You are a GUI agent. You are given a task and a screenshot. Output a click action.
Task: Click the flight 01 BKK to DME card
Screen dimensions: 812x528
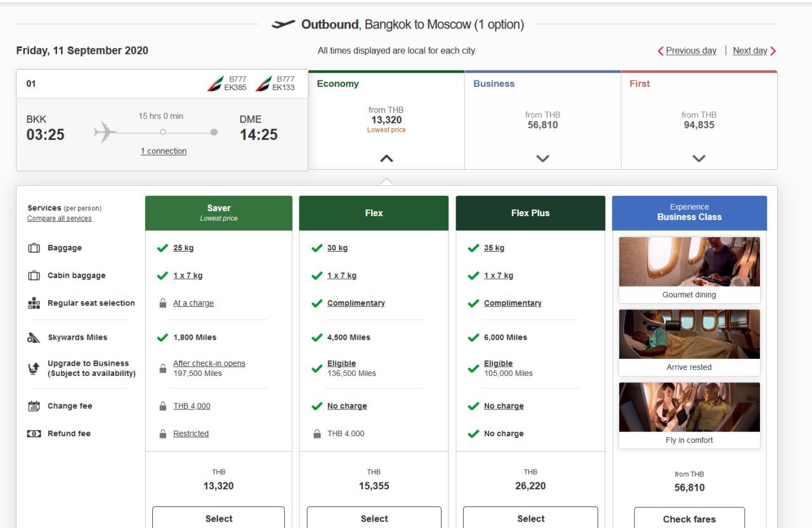(162, 120)
